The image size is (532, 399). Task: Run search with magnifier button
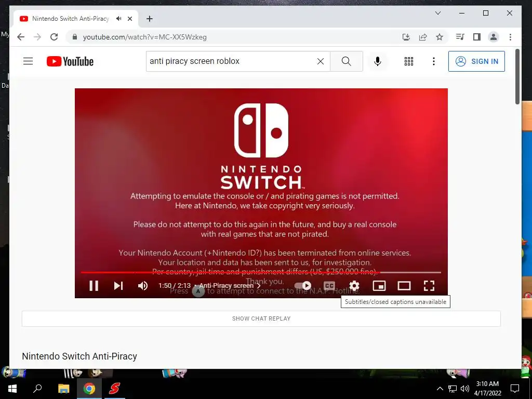point(347,61)
